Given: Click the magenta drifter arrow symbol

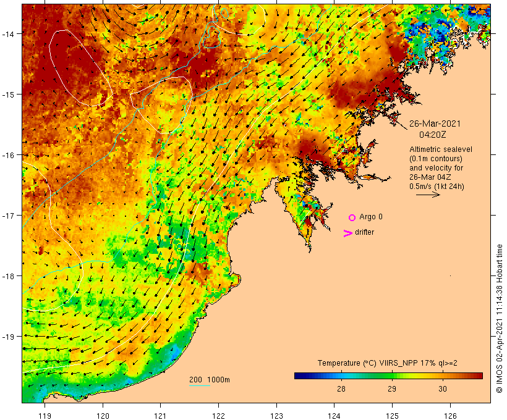Looking at the screenshot, I should click(x=347, y=233).
